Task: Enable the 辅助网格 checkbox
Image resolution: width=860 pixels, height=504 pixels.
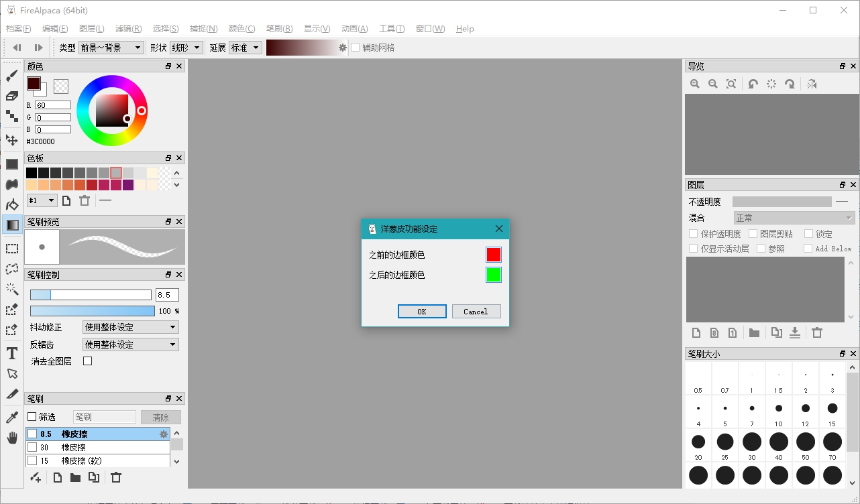Action: (356, 48)
